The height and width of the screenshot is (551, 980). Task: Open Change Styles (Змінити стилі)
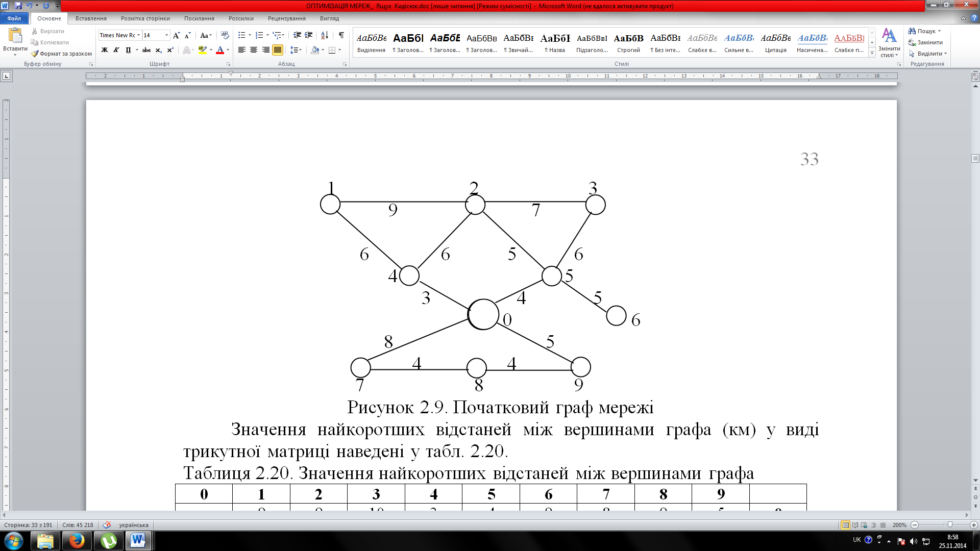click(889, 42)
